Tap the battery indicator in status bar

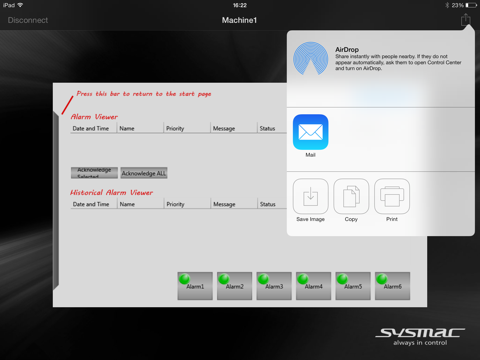(471, 5)
